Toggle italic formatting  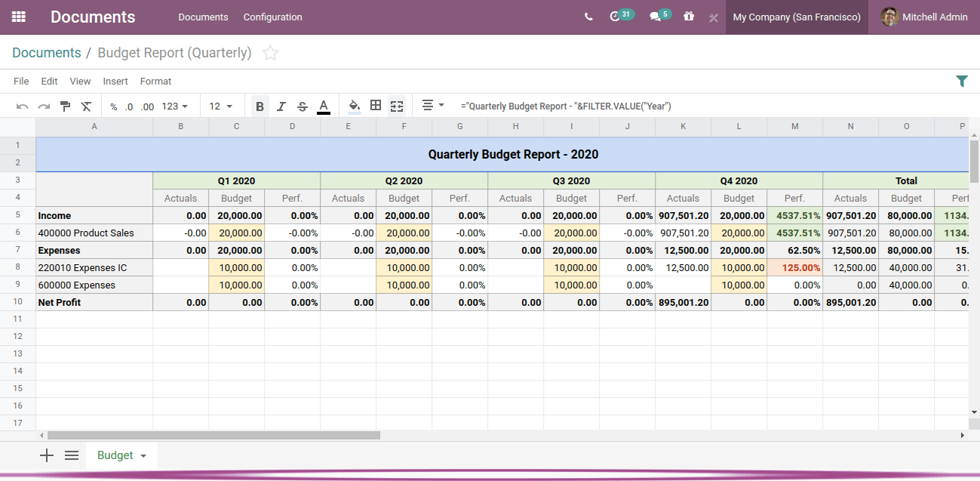(x=281, y=106)
